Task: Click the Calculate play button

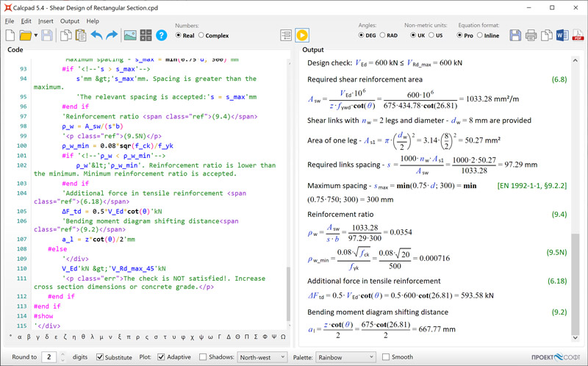Action: (x=302, y=35)
